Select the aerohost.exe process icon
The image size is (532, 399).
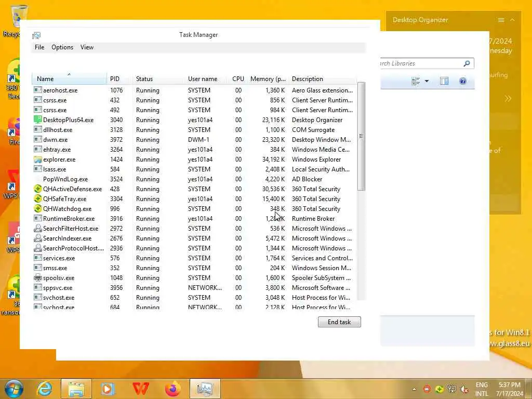click(x=37, y=90)
